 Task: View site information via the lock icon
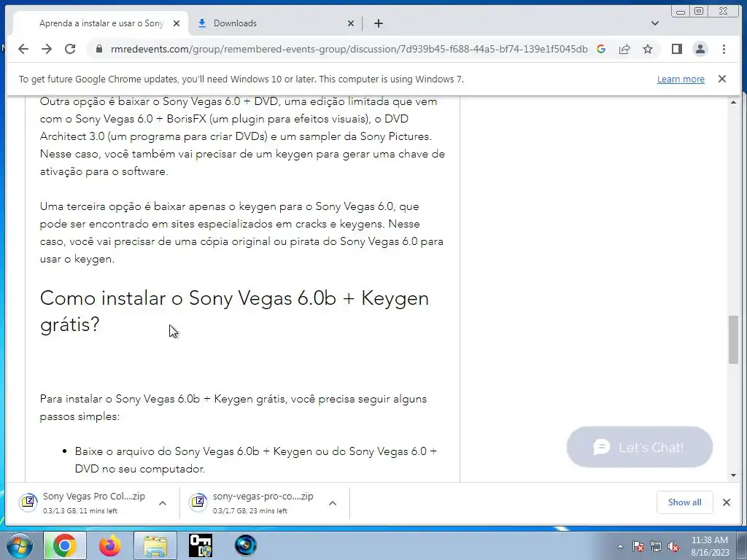pyautogui.click(x=99, y=49)
